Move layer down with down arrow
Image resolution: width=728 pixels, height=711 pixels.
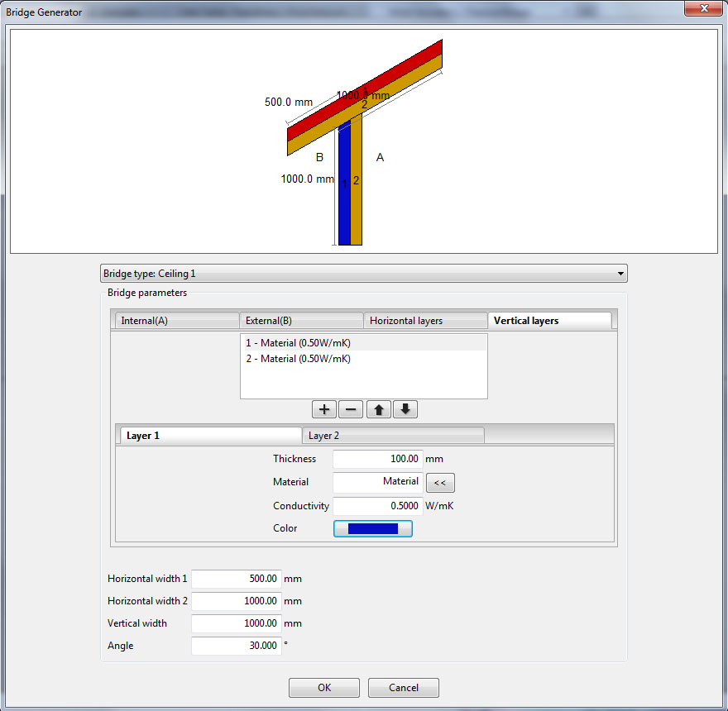click(405, 409)
